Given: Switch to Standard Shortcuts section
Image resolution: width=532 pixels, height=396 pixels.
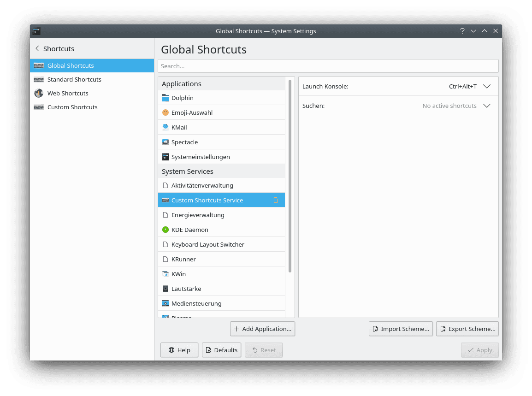Looking at the screenshot, I should click(74, 79).
